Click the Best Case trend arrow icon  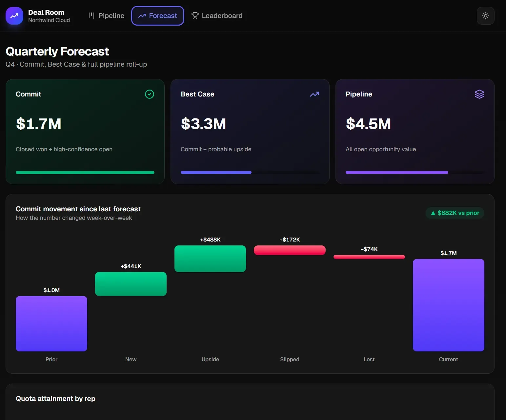click(314, 94)
